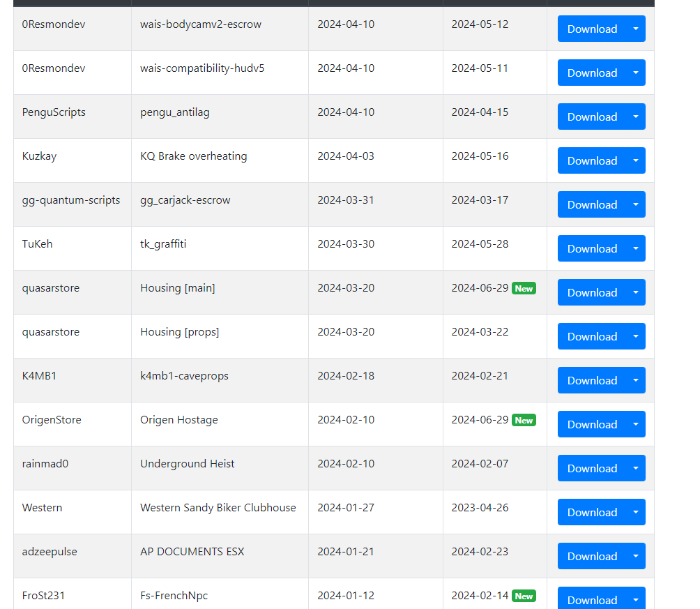Select date 2024-05-12 in bodycamv2 row
The height and width of the screenshot is (609, 700).
click(480, 24)
